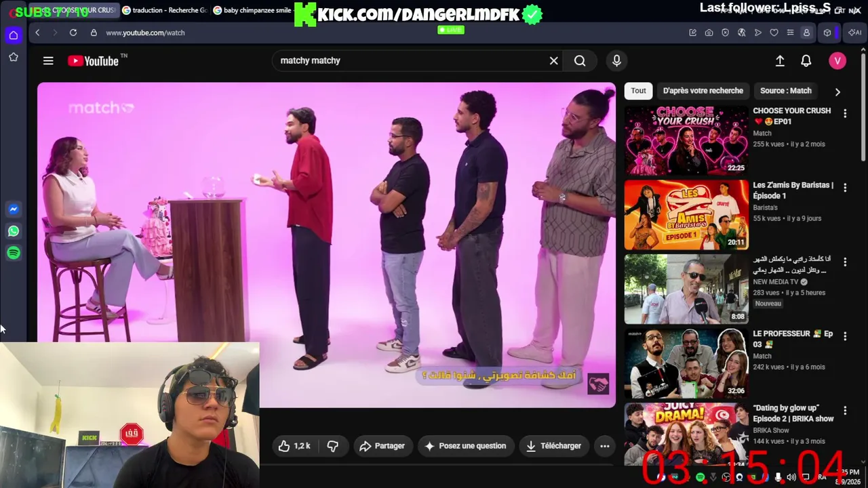Screen dimensions: 868x488
Task: Select the 'Source : Match' chip
Action: [786, 91]
